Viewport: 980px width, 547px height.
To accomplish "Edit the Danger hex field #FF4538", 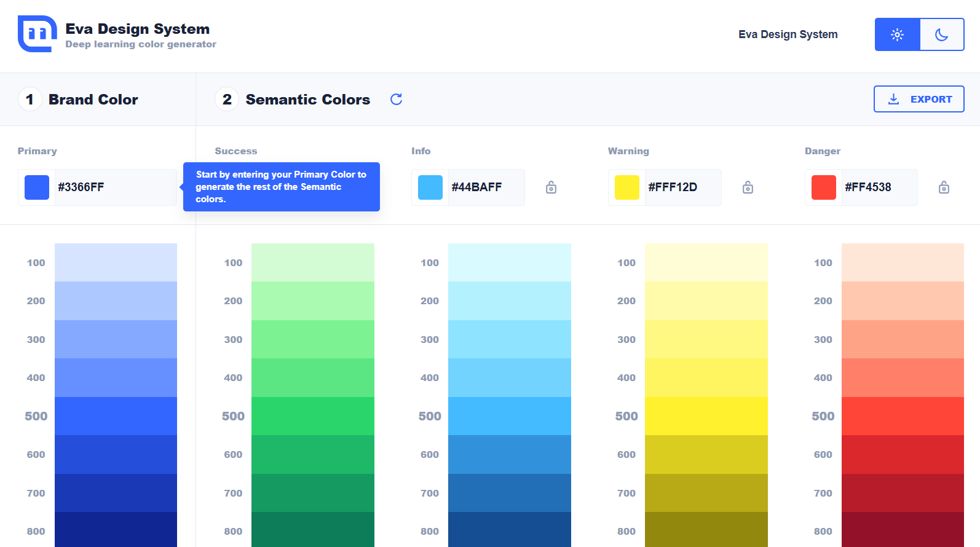I will 878,187.
